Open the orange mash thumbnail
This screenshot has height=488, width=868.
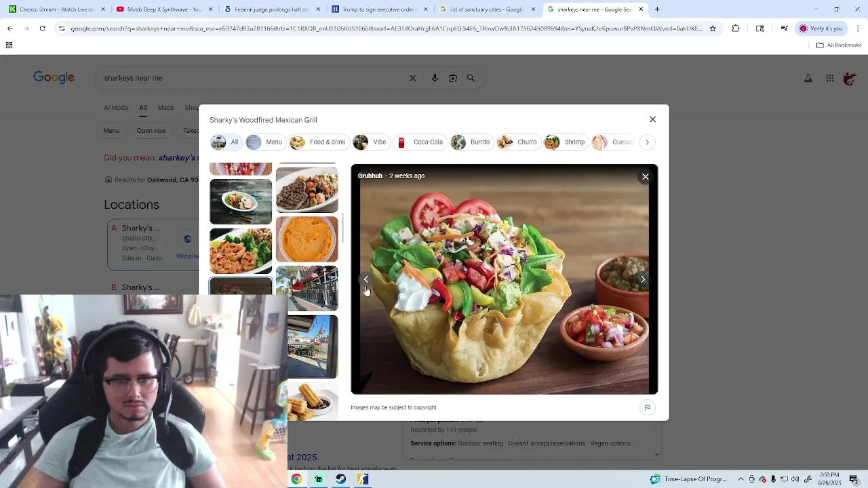coord(307,239)
